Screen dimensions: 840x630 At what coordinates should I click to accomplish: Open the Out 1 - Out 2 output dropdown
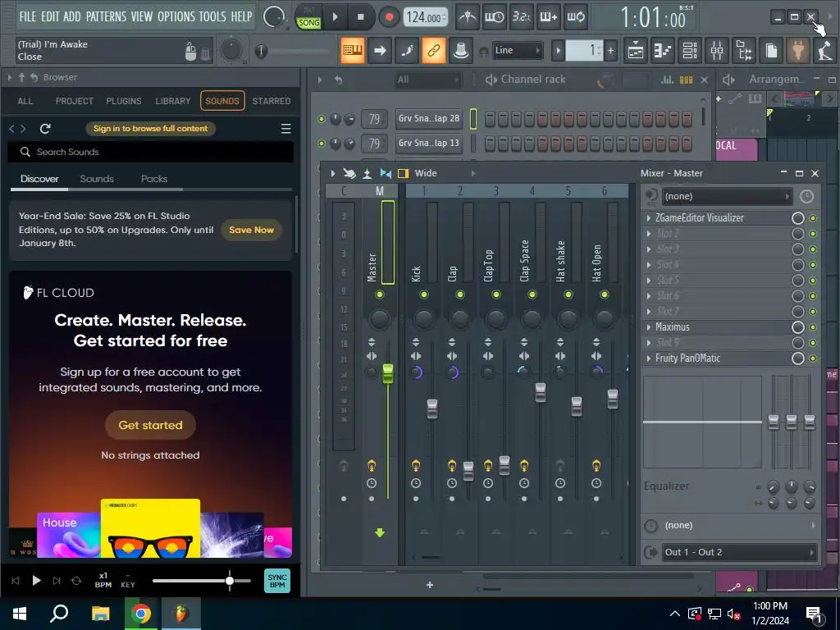coord(739,552)
